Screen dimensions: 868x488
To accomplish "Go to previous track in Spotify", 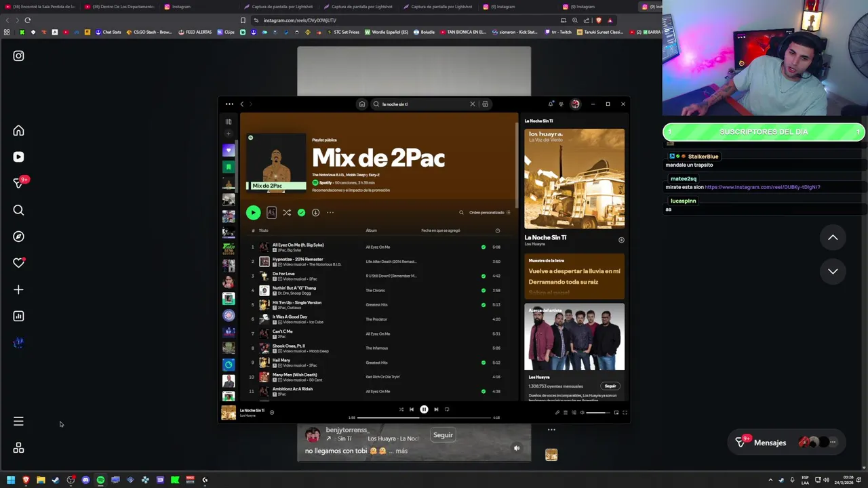I will pos(411,409).
